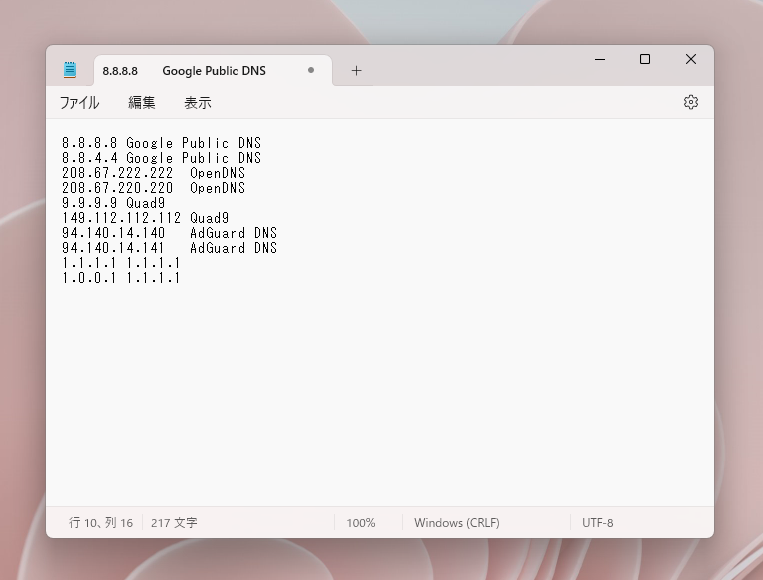Click the line starting 1.1.1.1 1.1.1.1
Screen dimensions: 763x580
[121, 263]
